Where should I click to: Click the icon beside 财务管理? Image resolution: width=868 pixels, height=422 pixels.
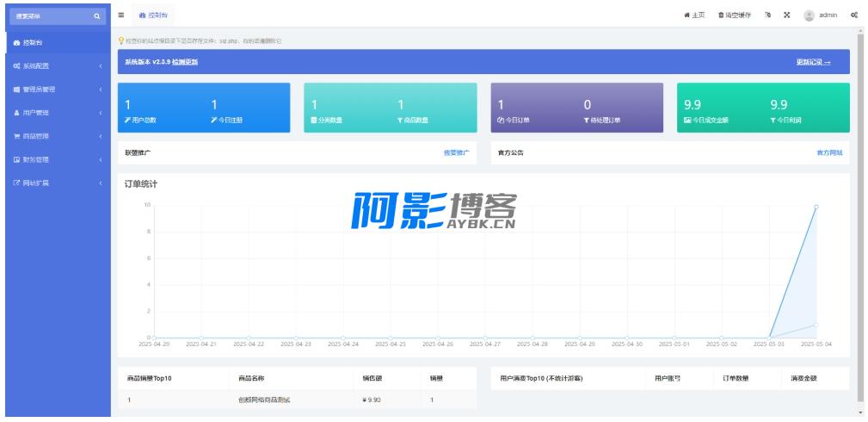(16, 159)
